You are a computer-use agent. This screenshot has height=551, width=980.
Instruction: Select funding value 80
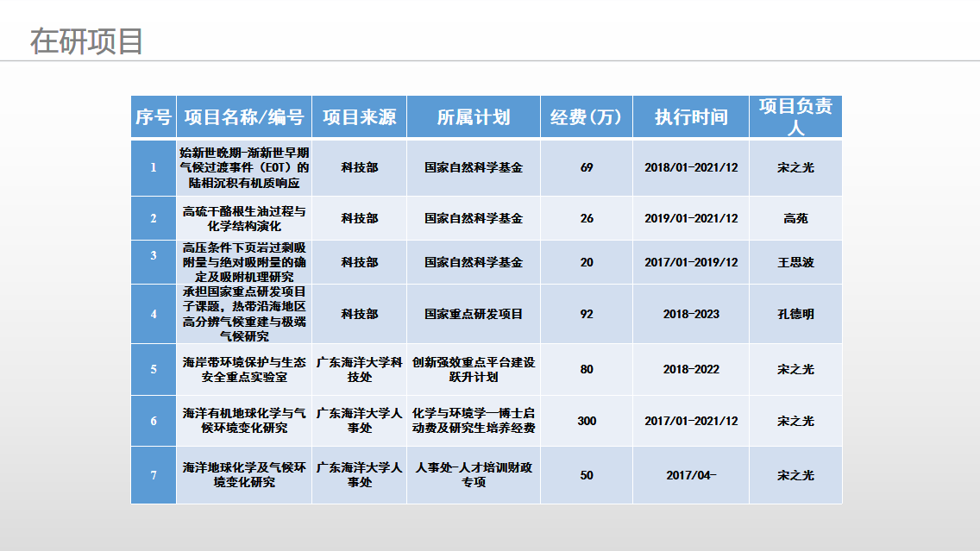pos(587,369)
